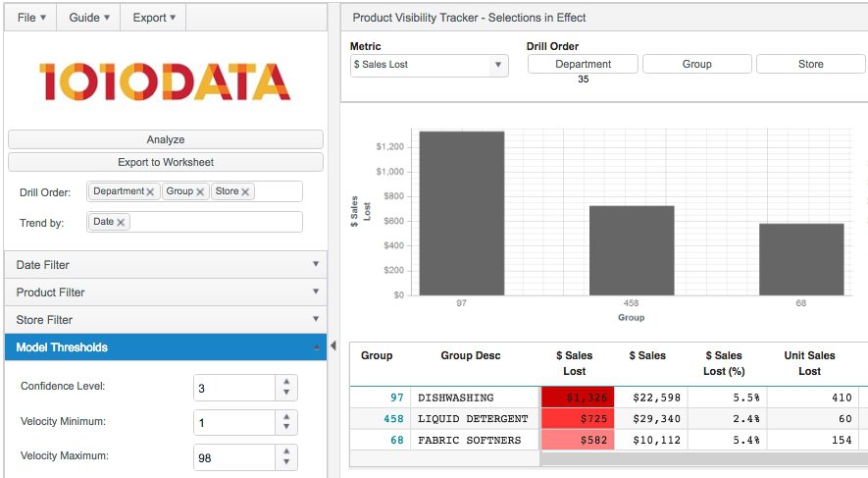Open the Export menu
This screenshot has height=478, width=868.
[153, 18]
